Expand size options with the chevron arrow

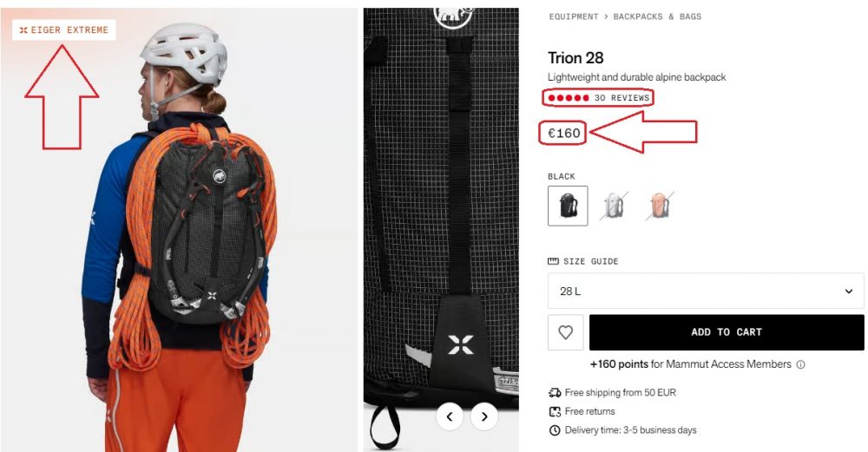click(849, 291)
